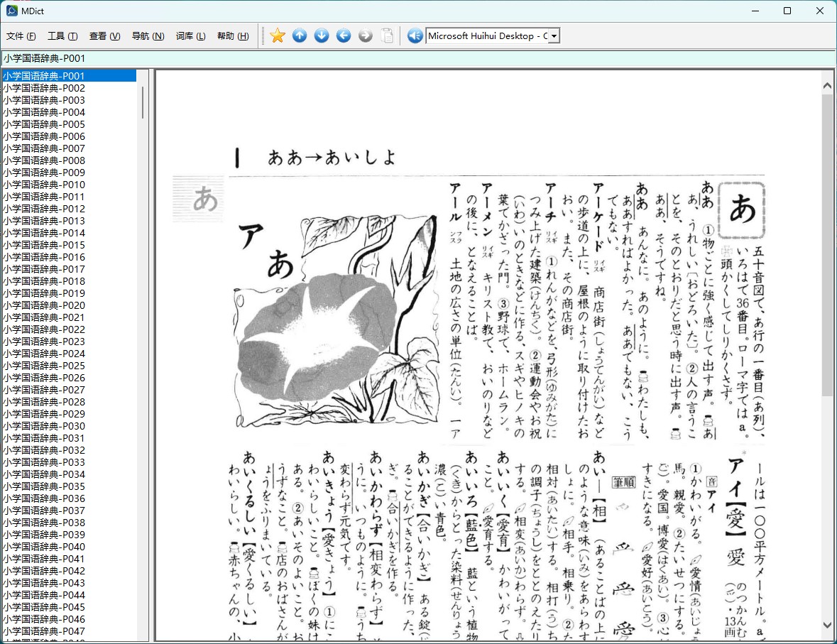Open the 文件 (F) menu
This screenshot has height=644, width=837.
click(x=21, y=36)
